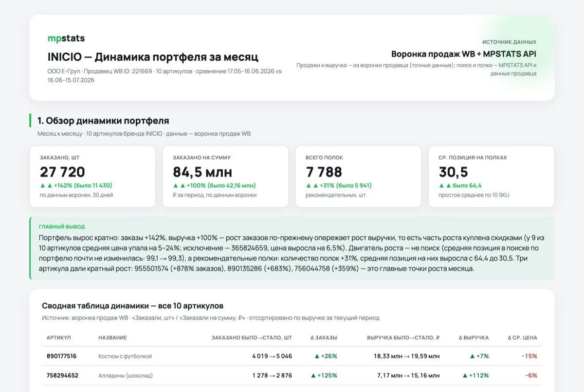Click the '27 720' ordered units value
584x392 pixels.
[62, 172]
